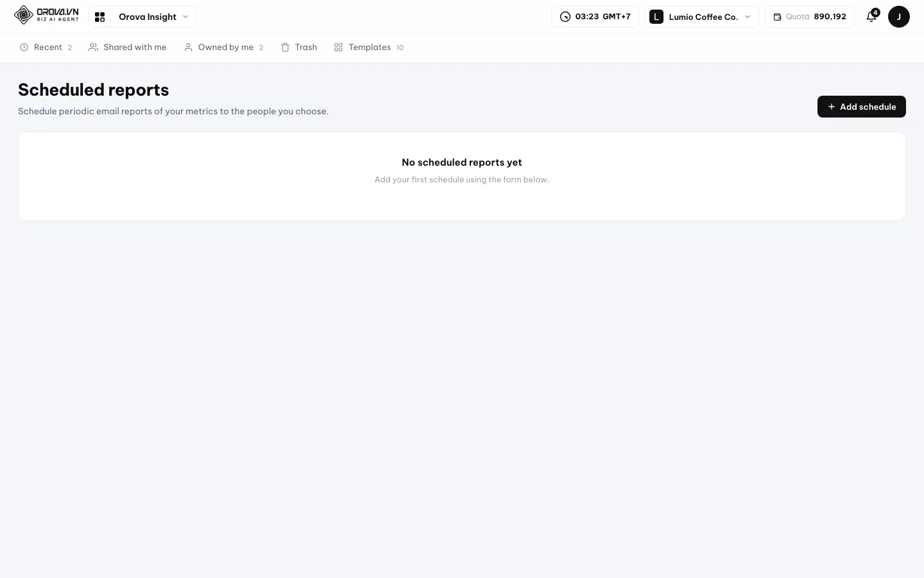Open the Owned by me tab
The width and height of the screenshot is (924, 578).
[223, 48]
